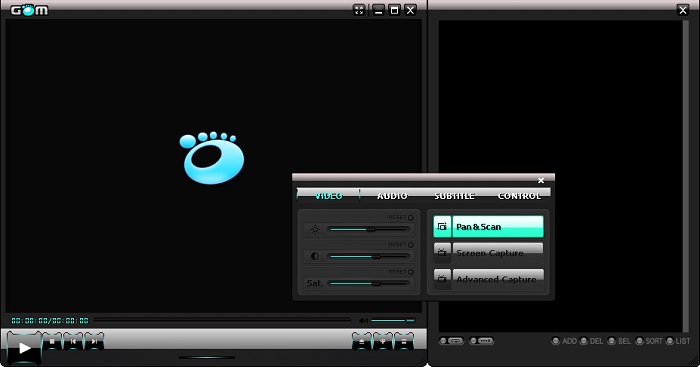
Task: Open the control panel icon beside eject
Action: (383, 342)
